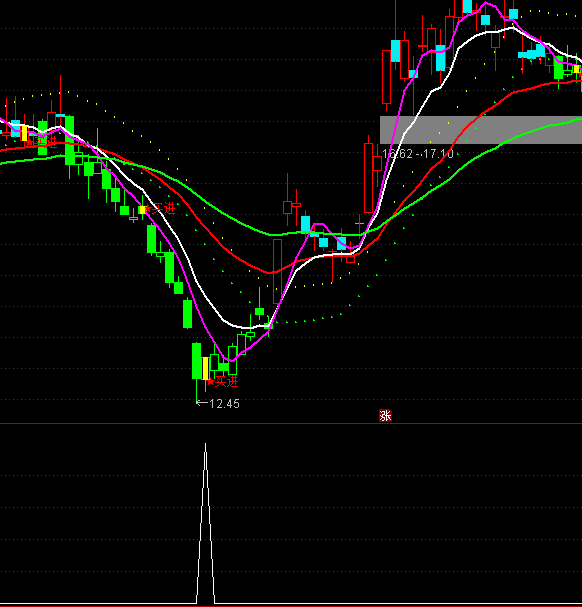Click the left arrow beside 12.45
Image resolution: width=582 pixels, height=607 pixels.
click(x=202, y=403)
